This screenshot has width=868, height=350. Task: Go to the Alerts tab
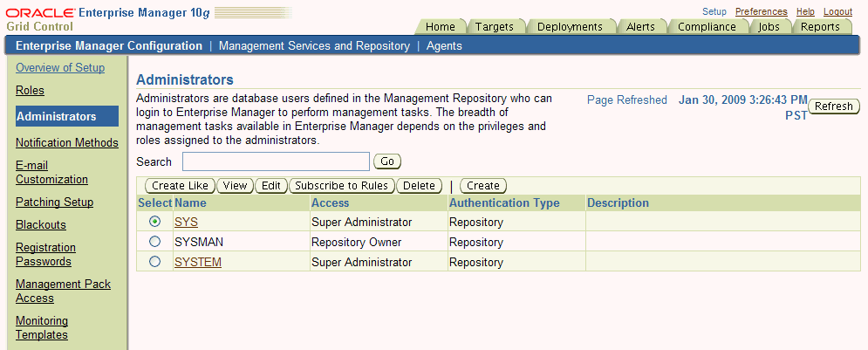point(640,26)
